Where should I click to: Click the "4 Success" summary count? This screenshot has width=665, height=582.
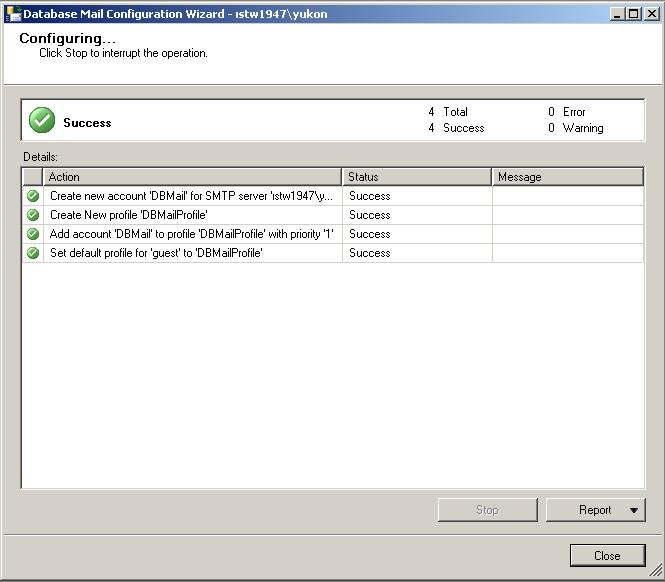[x=456, y=128]
